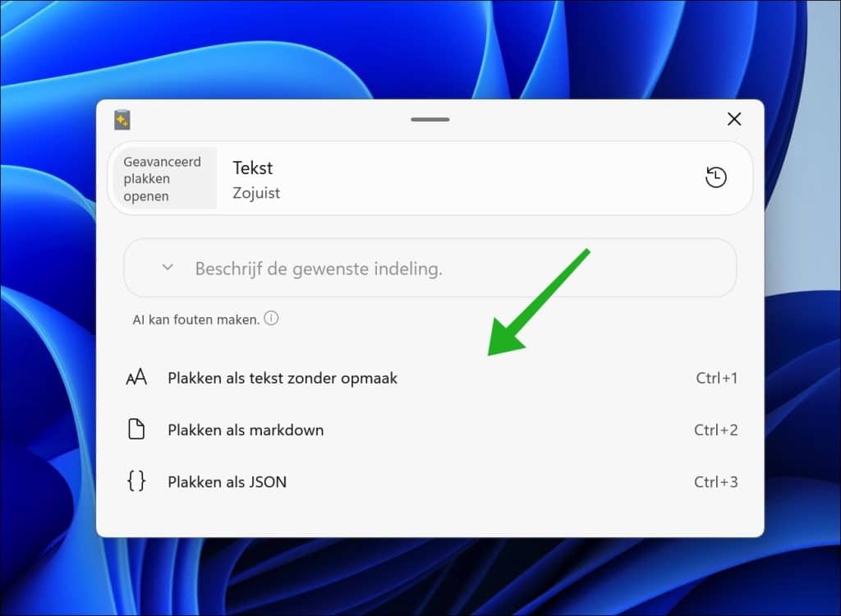Click the Ctrl+1 shortcut label

(x=716, y=379)
